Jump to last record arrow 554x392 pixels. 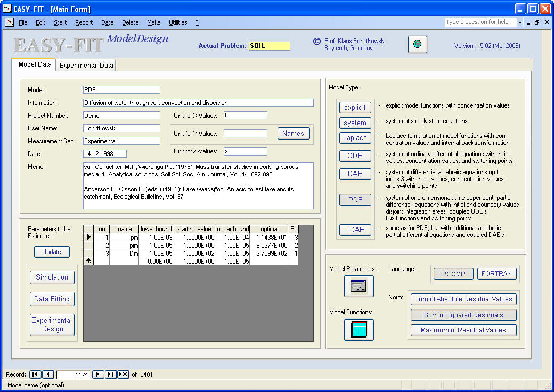tap(111, 374)
